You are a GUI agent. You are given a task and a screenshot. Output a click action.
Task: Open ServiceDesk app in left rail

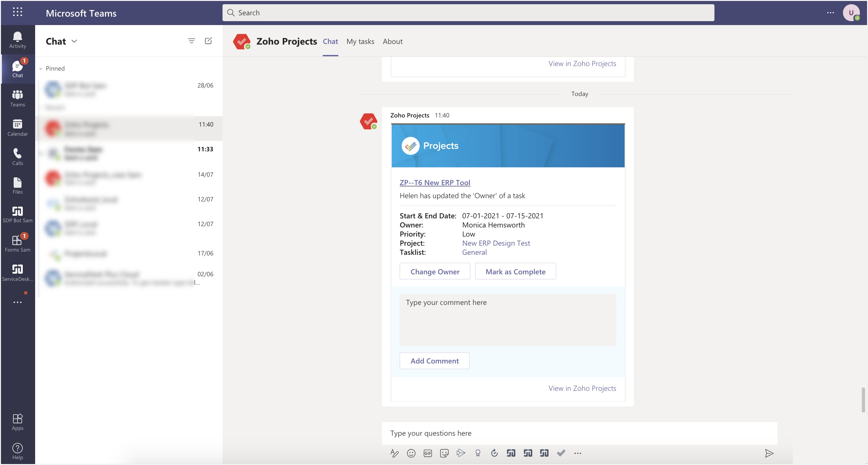coord(18,273)
